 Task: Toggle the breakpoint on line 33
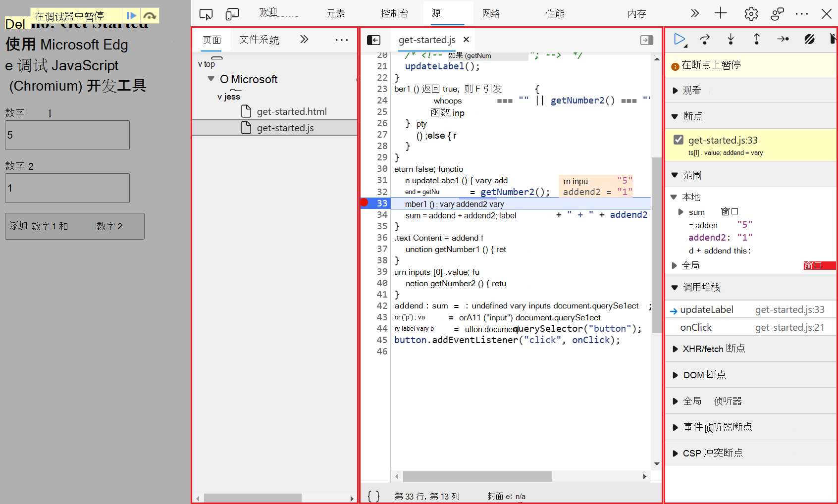pos(365,202)
